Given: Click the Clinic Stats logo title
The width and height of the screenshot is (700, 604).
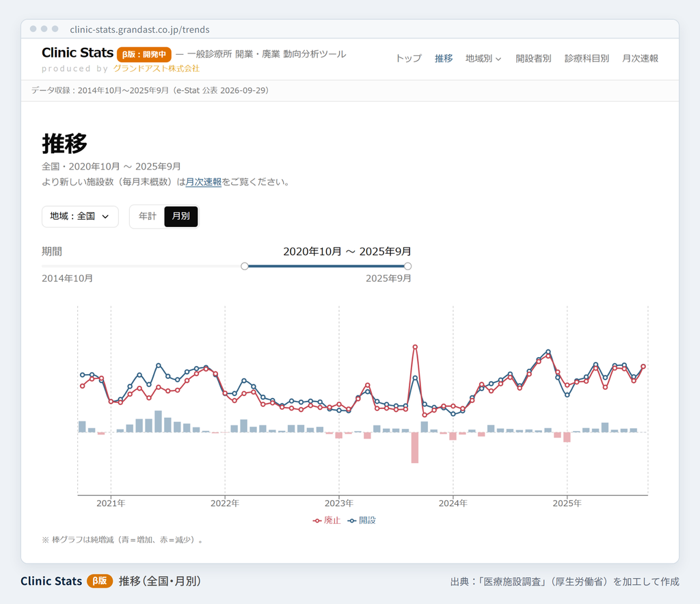Looking at the screenshot, I should pyautogui.click(x=78, y=53).
